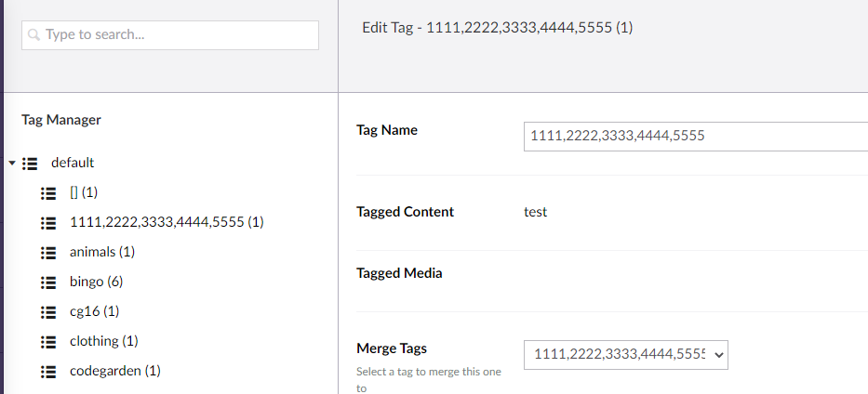Open the Merge Tags dropdown
Image resolution: width=868 pixels, height=394 pixels.
(625, 354)
